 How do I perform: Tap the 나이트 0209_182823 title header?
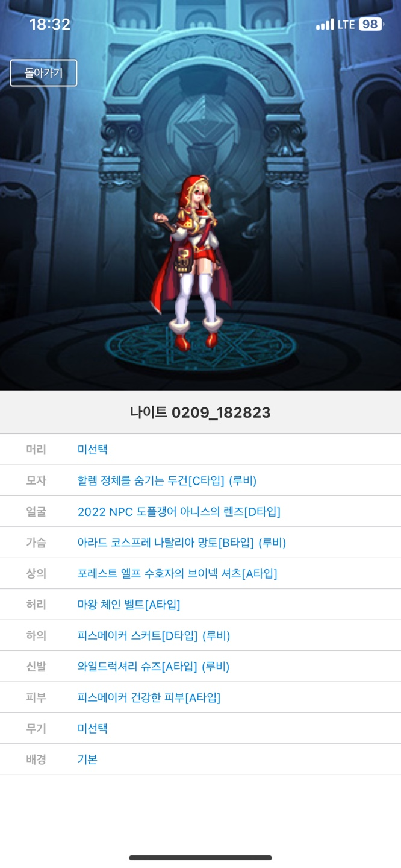coord(200,412)
